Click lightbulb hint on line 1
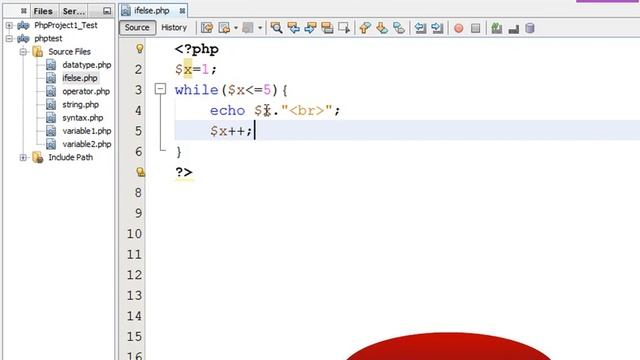The height and width of the screenshot is (360, 640). point(140,49)
